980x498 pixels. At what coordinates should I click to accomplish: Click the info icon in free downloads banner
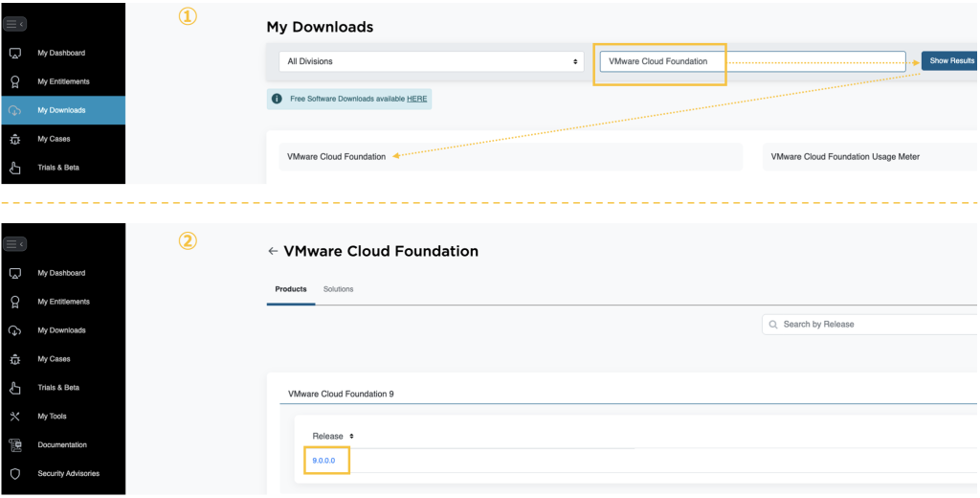[277, 99]
